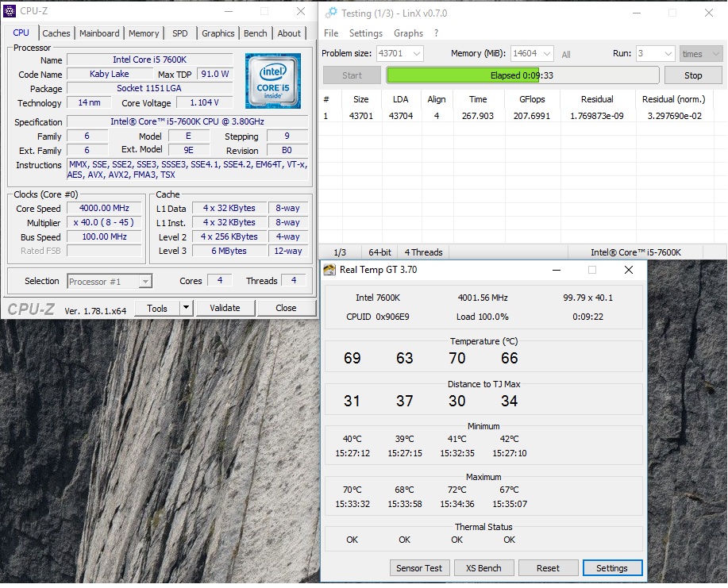Image resolution: width=728 pixels, height=588 pixels.
Task: Close the Real Temp GT window
Action: tap(629, 270)
